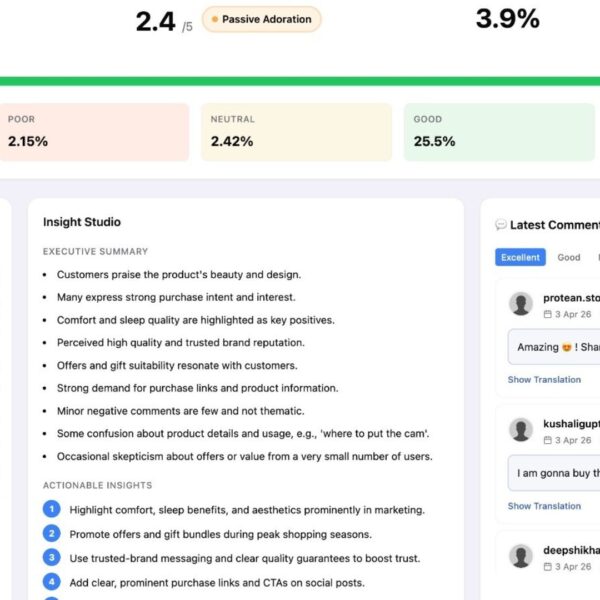The width and height of the screenshot is (600, 600).
Task: Click the calendar icon under protean.sto
Action: point(547,314)
